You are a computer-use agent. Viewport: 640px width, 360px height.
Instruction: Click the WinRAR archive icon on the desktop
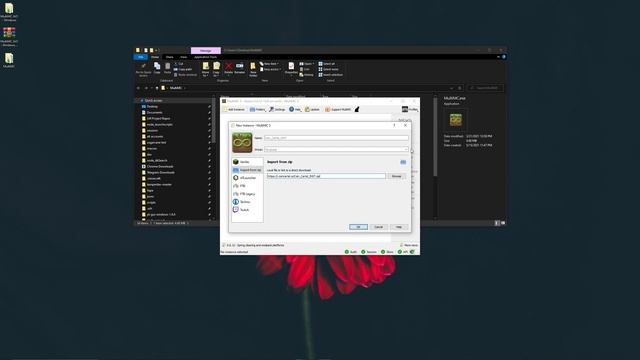coord(9,33)
